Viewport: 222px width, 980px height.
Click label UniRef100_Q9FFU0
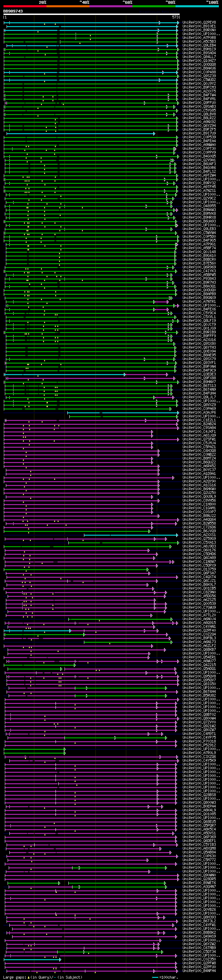(199, 103)
